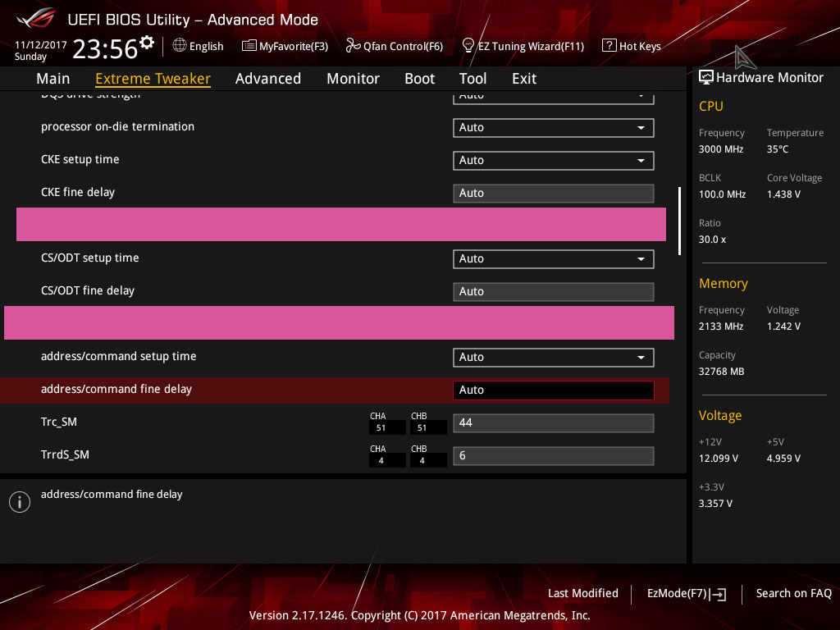Image resolution: width=840 pixels, height=630 pixels.
Task: Click the settings gear icon beside the clock
Action: coord(147,42)
